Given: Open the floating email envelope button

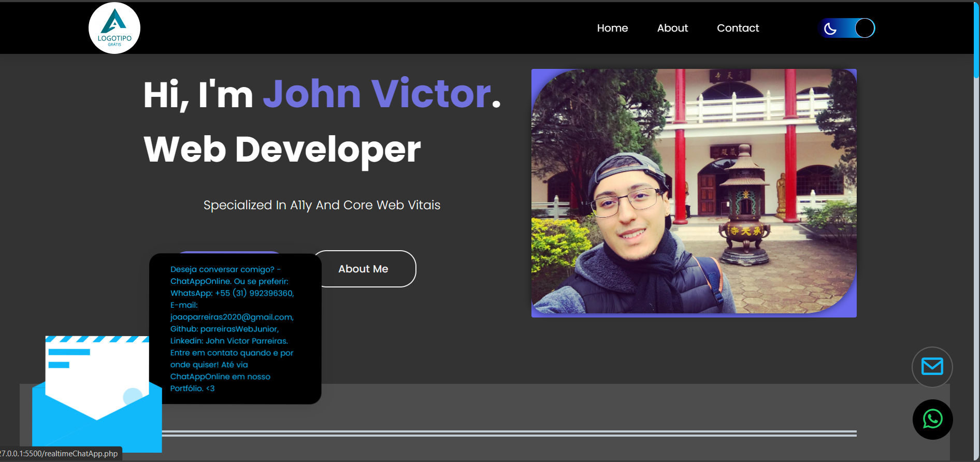Looking at the screenshot, I should click(x=932, y=367).
